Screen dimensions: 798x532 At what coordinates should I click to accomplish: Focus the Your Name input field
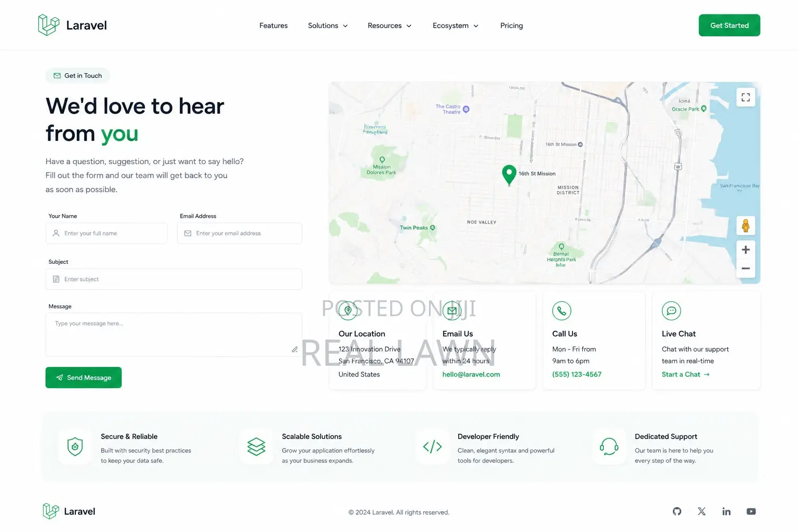point(107,233)
